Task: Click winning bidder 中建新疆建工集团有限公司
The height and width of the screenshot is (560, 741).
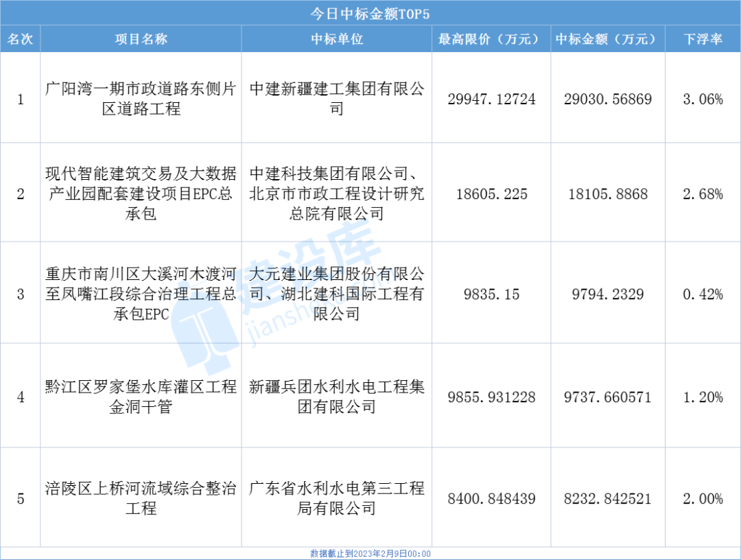Action: [336, 99]
